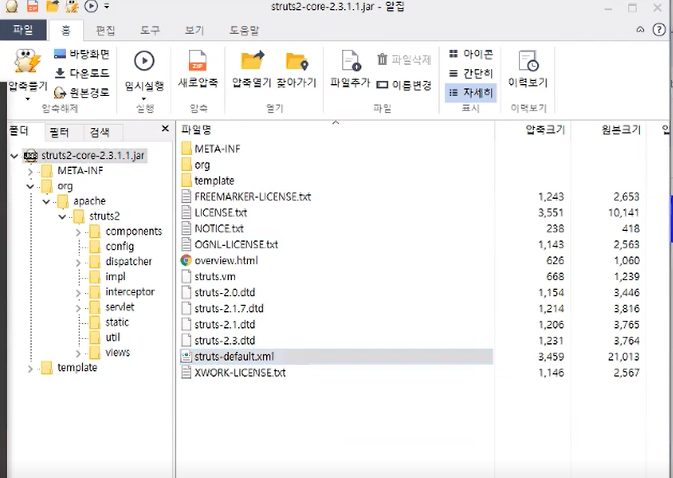The image size is (673, 478).
Task: Expand the servlet tree node
Action: [x=78, y=308]
